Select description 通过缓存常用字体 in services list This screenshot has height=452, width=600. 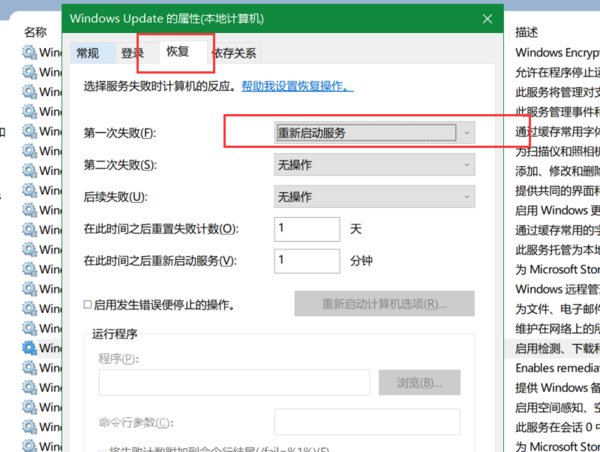click(558, 131)
